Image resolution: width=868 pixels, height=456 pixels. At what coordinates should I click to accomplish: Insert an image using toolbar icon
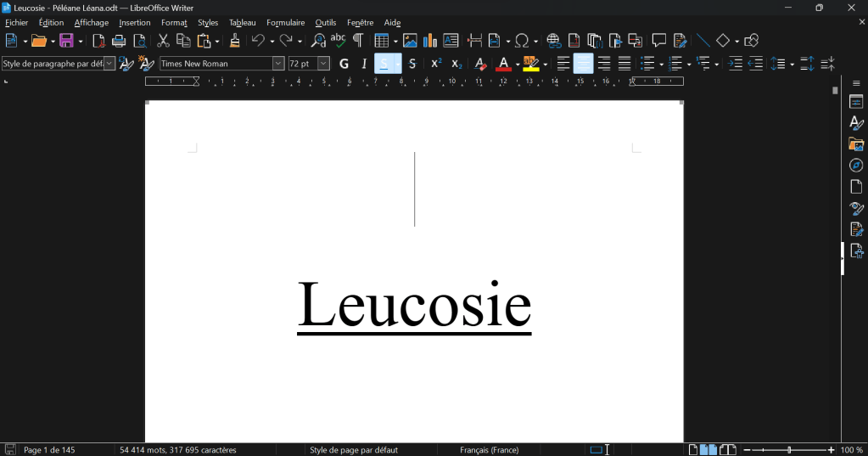click(410, 41)
